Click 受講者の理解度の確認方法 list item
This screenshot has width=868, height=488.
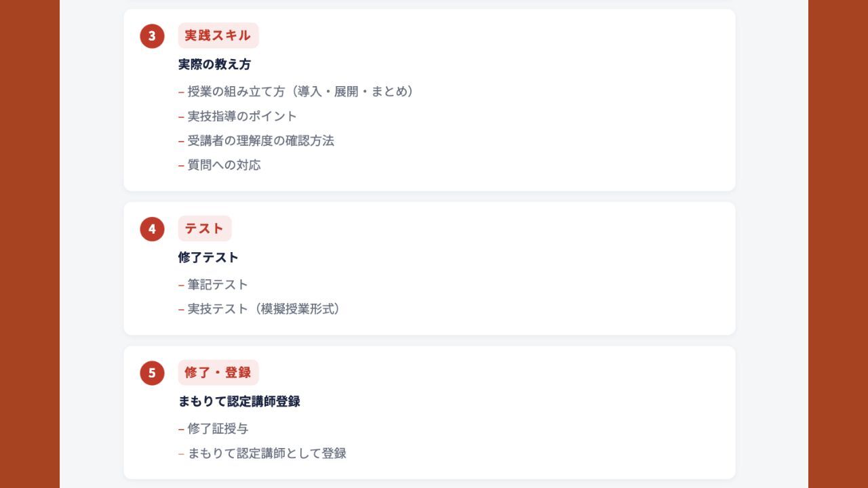tap(260, 140)
